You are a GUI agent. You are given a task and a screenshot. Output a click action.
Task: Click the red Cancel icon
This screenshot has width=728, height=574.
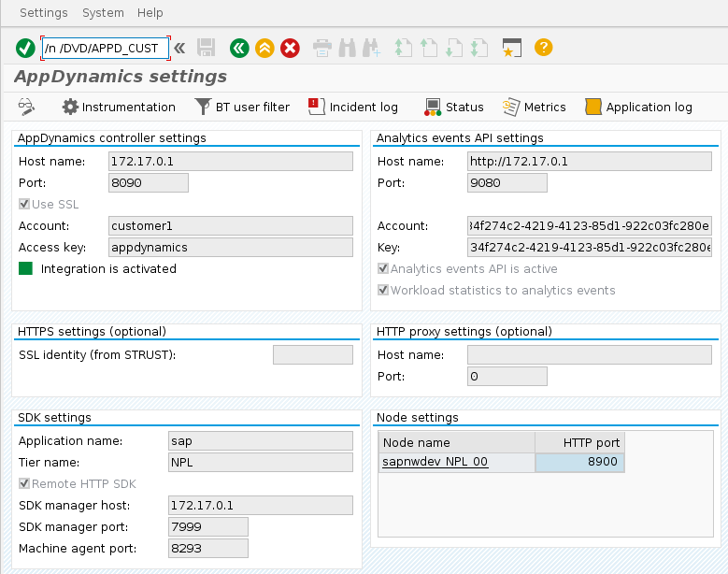coord(291,48)
